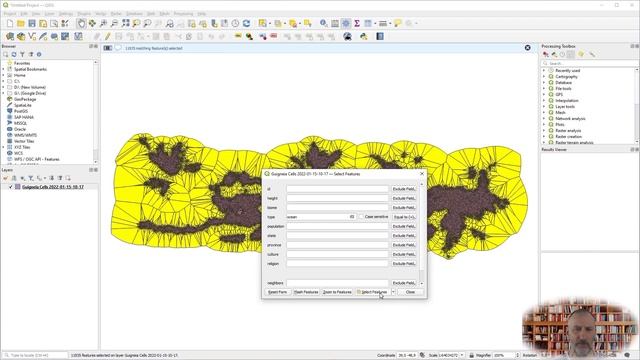Expand the Cartography toolbox group
640x360 pixels.
click(544, 77)
